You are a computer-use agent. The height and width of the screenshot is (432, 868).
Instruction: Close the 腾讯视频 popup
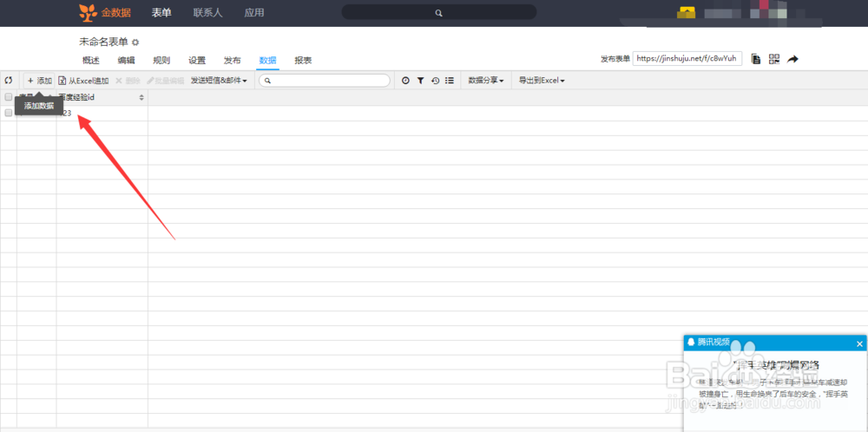(859, 344)
